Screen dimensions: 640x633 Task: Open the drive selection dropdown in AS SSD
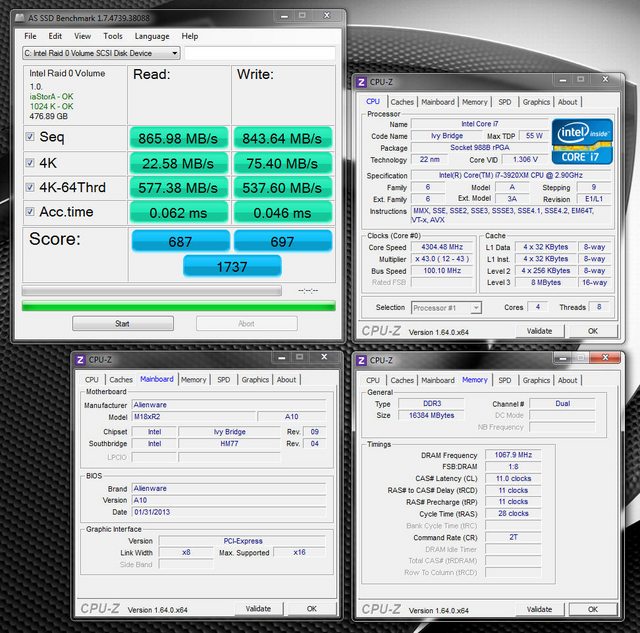[101, 53]
